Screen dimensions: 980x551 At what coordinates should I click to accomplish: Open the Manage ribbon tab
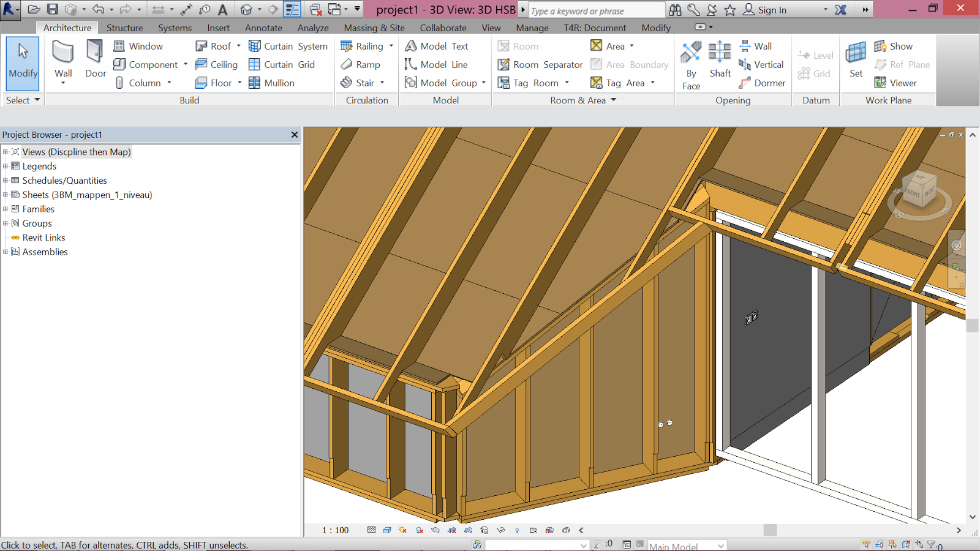click(532, 28)
